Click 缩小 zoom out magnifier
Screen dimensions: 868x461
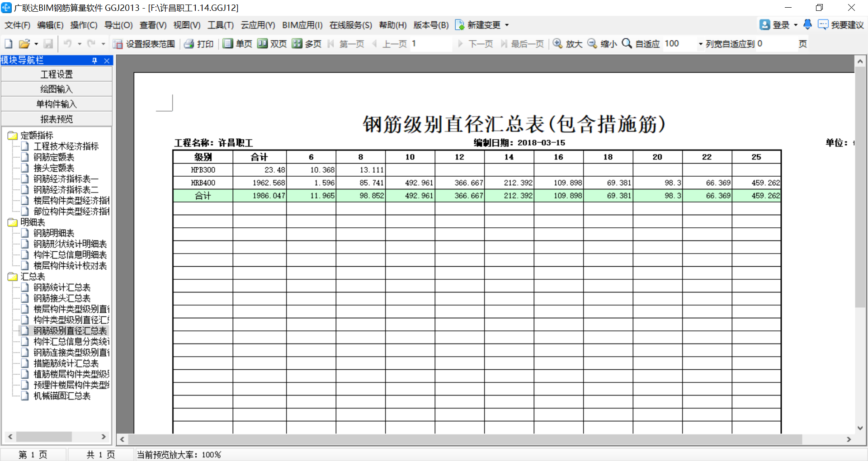pyautogui.click(x=592, y=43)
